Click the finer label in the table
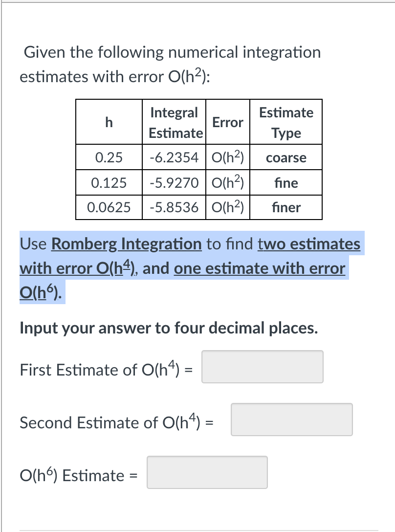The height and width of the screenshot is (532, 395). (286, 207)
